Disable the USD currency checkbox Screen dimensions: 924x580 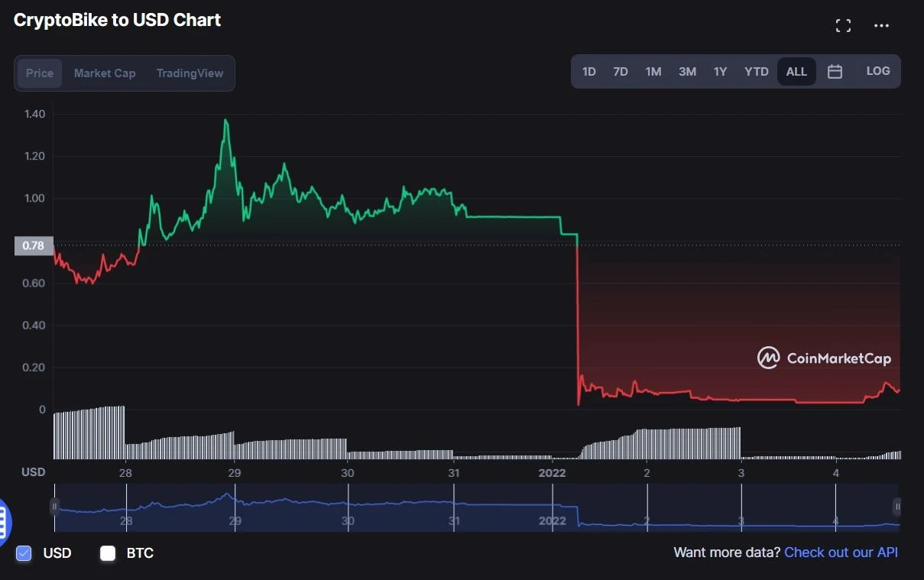(24, 553)
